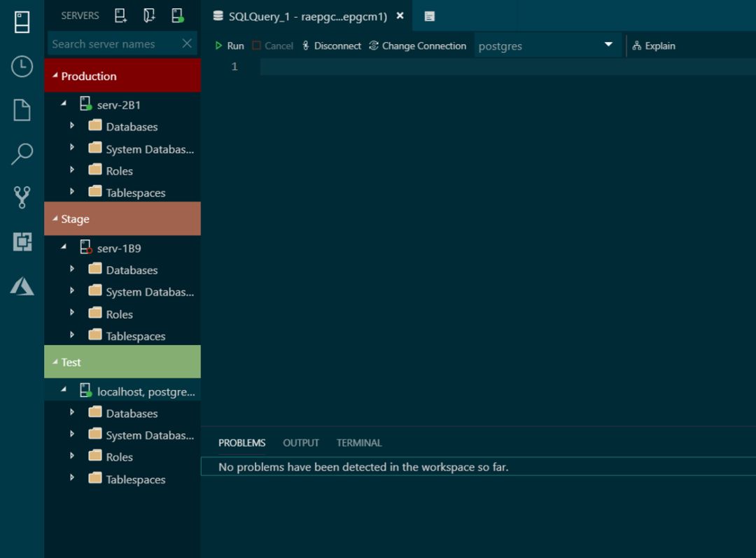The width and height of the screenshot is (756, 558).
Task: Open Explain for the query
Action: click(654, 46)
